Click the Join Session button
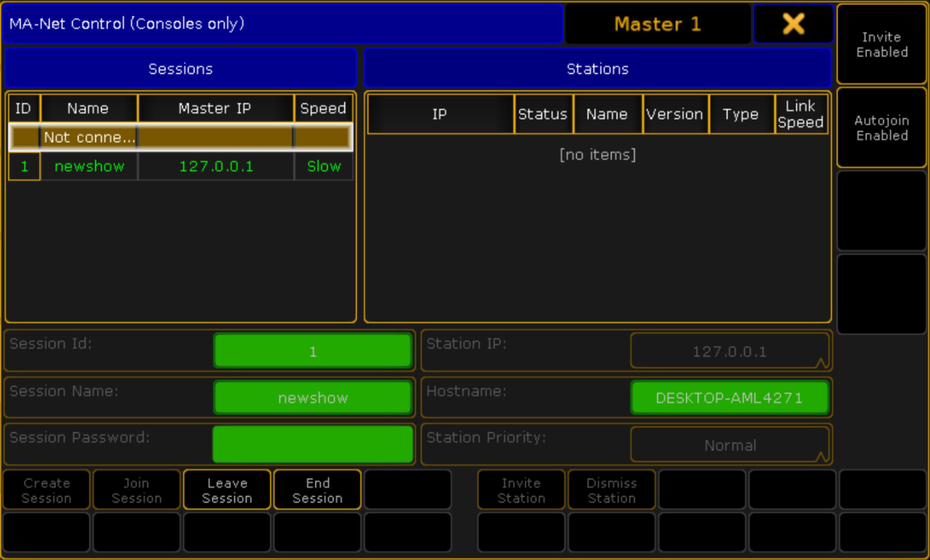Image resolution: width=930 pixels, height=560 pixels. click(136, 490)
